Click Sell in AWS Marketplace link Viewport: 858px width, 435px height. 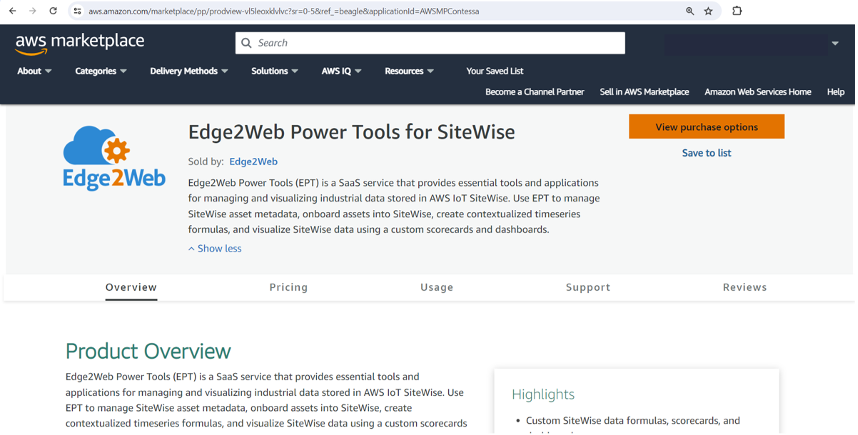click(x=644, y=92)
